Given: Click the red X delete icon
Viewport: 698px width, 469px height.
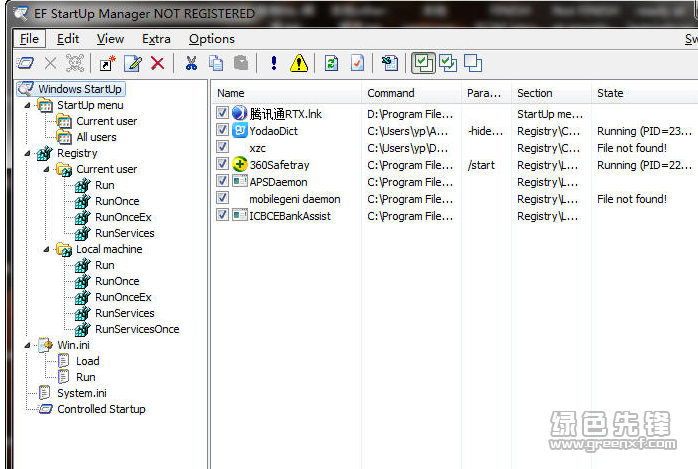Looking at the screenshot, I should click(158, 63).
